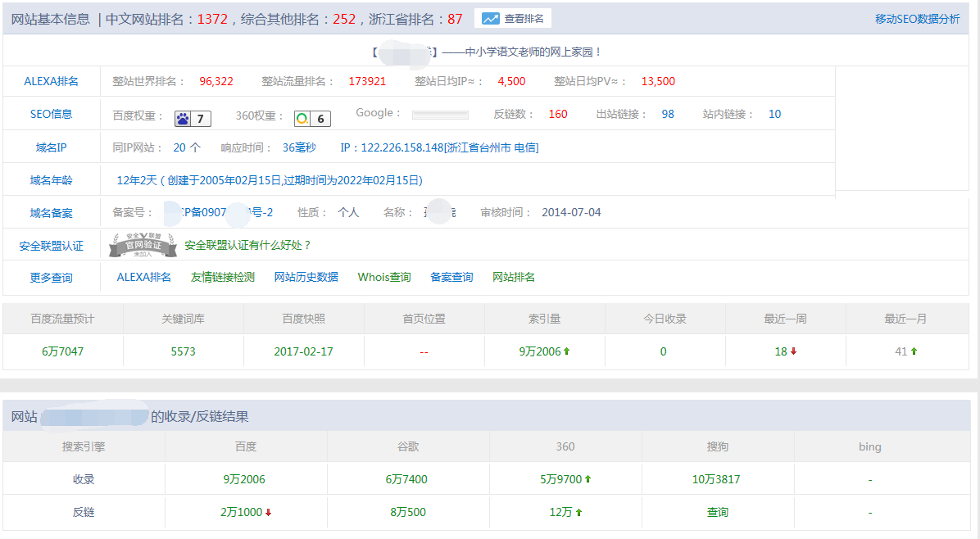Click the 网站排名 link
Viewport: 980px width, 539px height.
(x=515, y=277)
